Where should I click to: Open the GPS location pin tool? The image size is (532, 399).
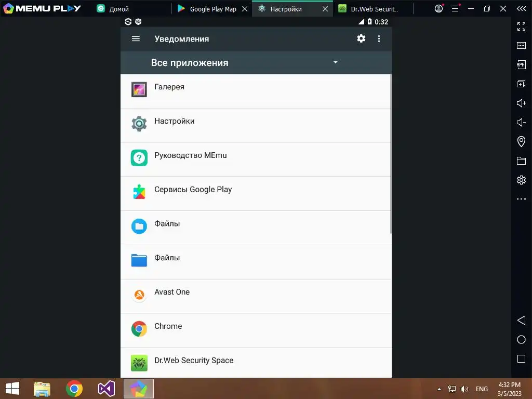click(x=521, y=141)
